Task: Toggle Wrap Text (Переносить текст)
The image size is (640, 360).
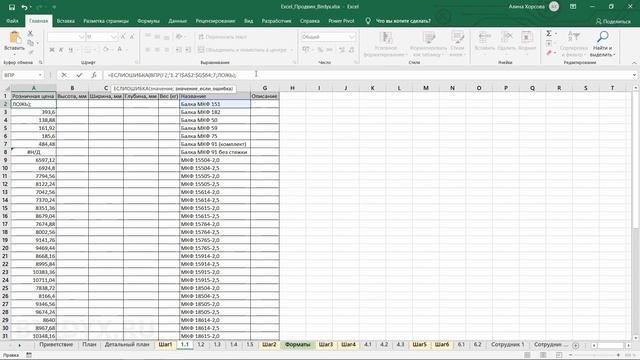Action: click(x=222, y=37)
